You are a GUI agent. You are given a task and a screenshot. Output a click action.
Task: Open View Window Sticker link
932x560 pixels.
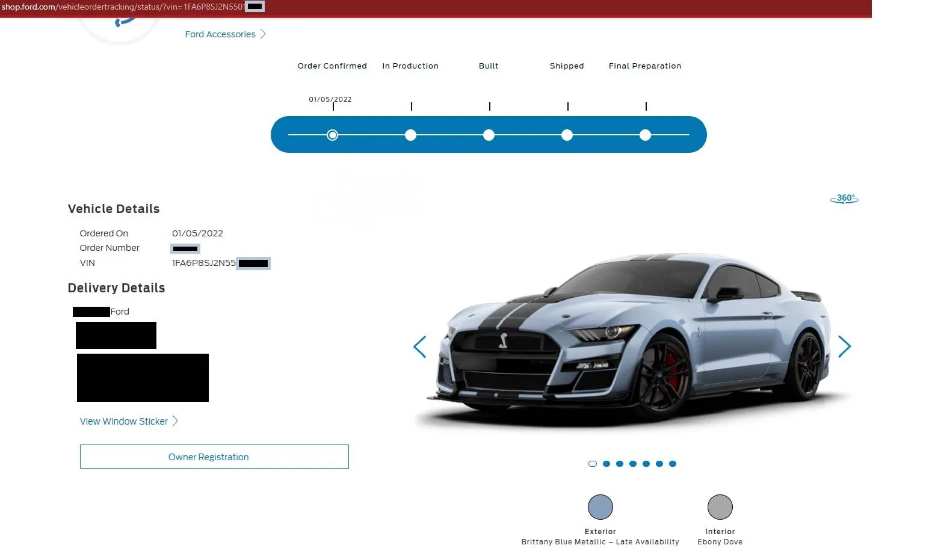[129, 421]
